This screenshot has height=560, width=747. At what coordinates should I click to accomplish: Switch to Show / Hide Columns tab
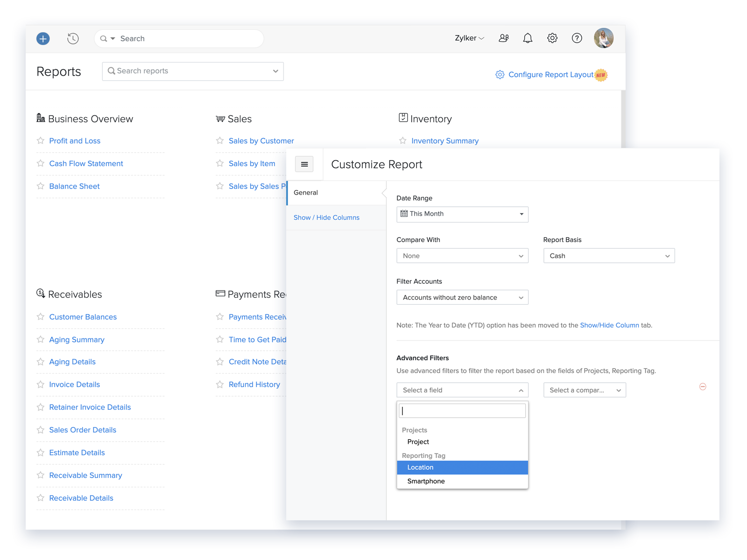(326, 218)
